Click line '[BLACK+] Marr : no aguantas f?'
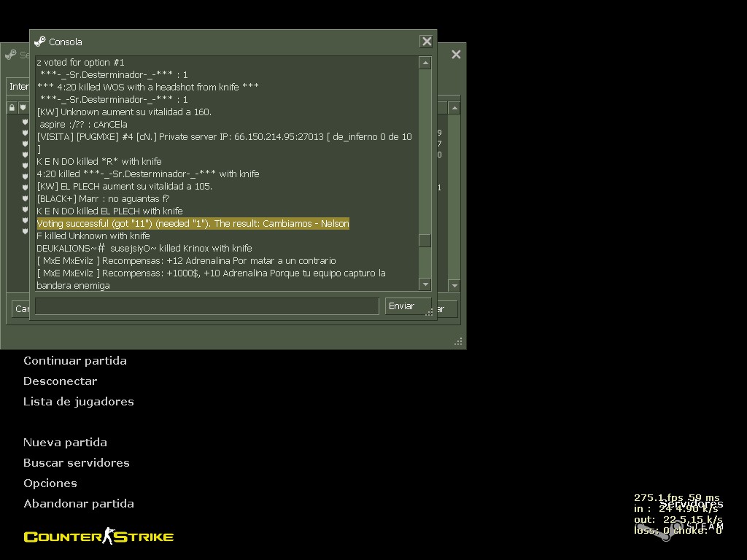The width and height of the screenshot is (747, 560). click(x=103, y=198)
